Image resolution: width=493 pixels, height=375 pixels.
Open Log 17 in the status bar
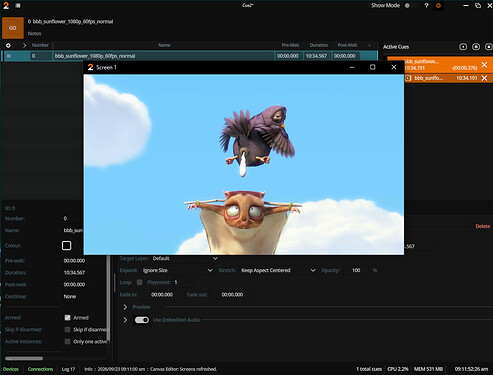tap(68, 369)
